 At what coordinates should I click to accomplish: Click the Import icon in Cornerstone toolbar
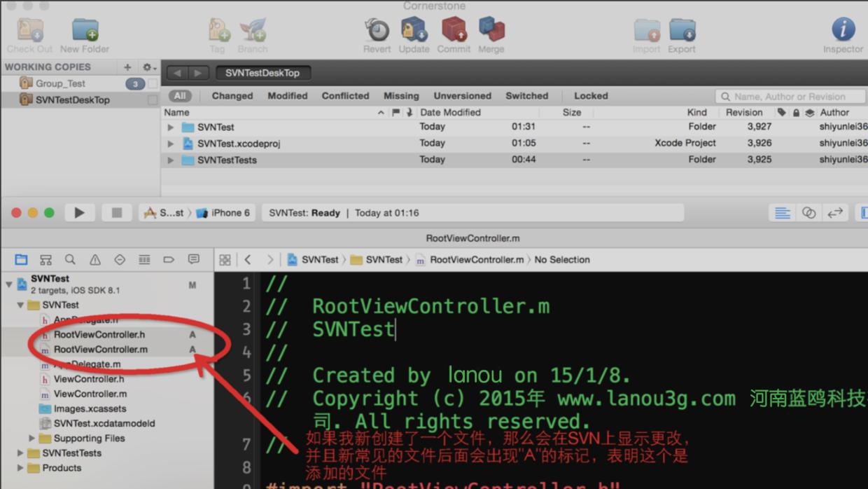647,31
